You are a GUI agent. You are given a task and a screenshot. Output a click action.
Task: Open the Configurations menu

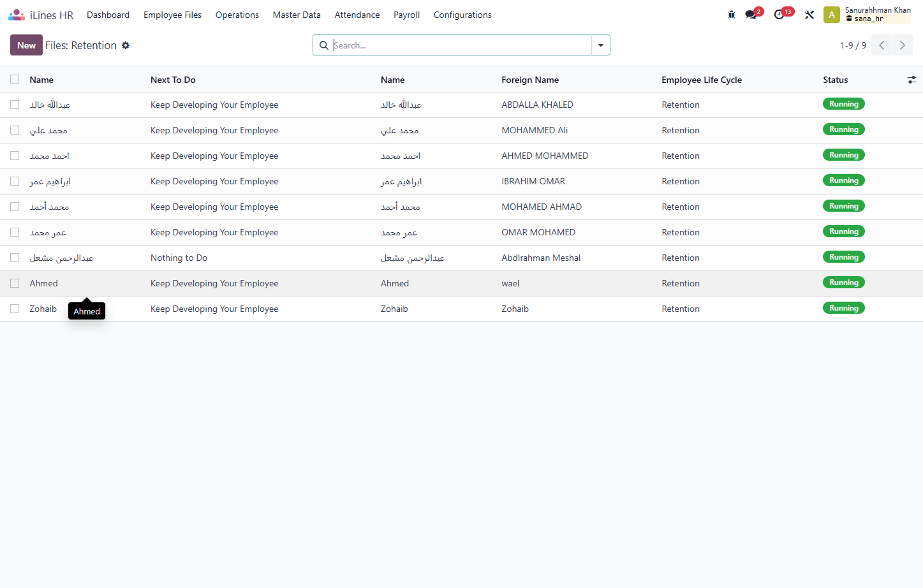[x=462, y=15]
